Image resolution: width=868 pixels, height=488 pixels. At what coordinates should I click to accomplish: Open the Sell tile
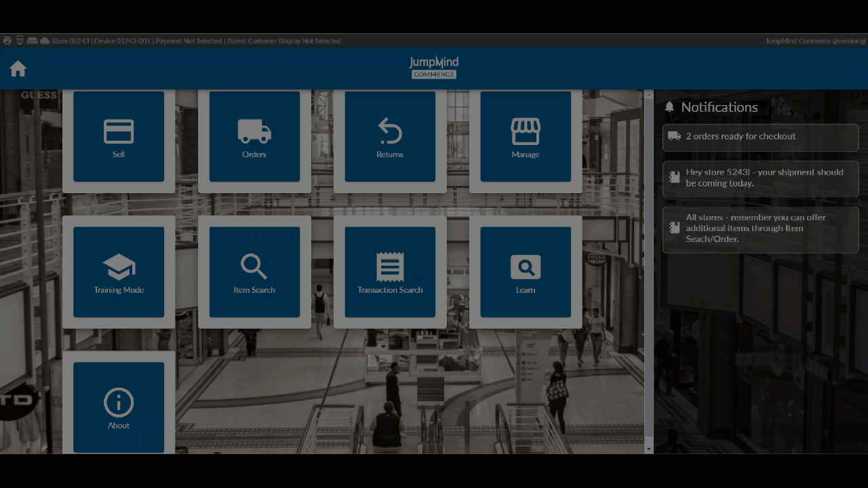click(x=119, y=137)
